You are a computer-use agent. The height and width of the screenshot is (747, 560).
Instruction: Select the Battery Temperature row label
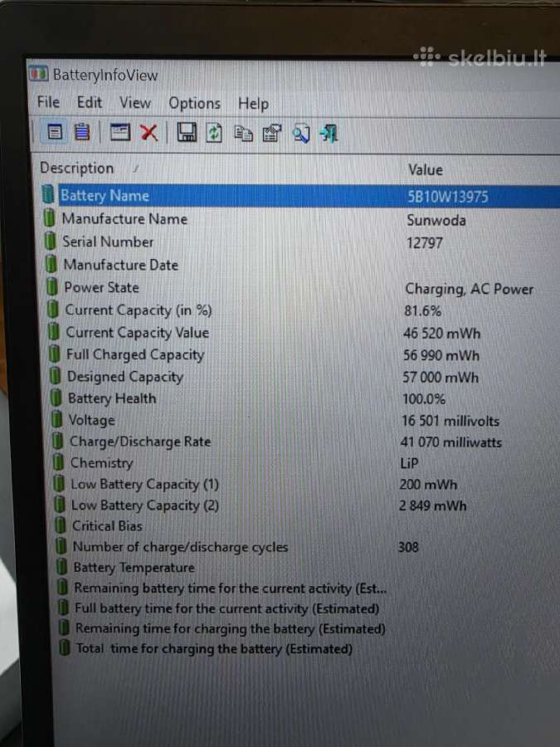point(134,568)
